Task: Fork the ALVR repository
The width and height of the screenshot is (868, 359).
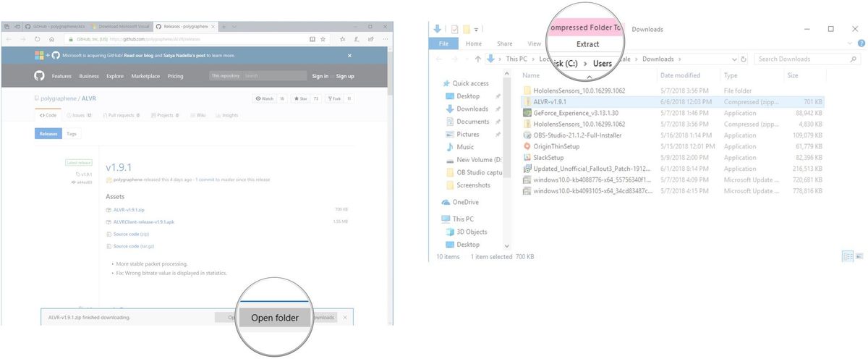Action: coord(335,98)
